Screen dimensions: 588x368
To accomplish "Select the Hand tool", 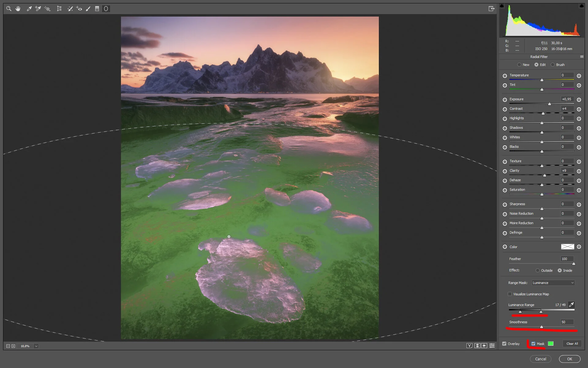I will (18, 9).
